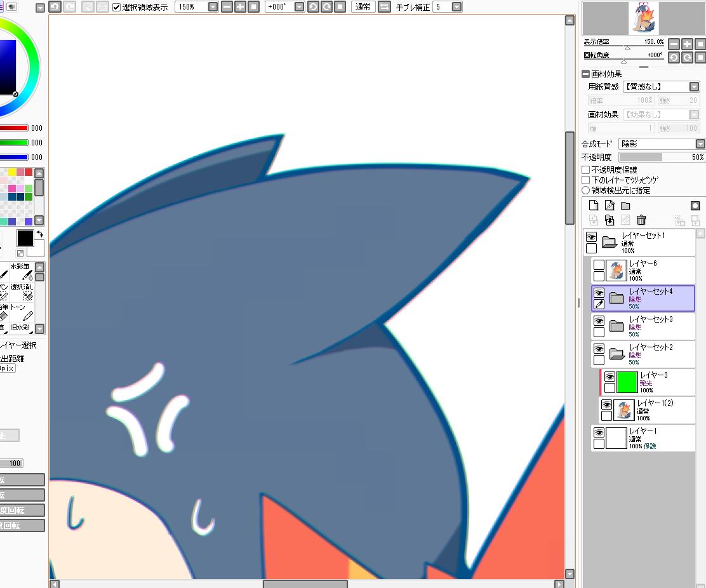The image size is (706, 588).
Task: Create a new normal layer
Action: tap(594, 205)
